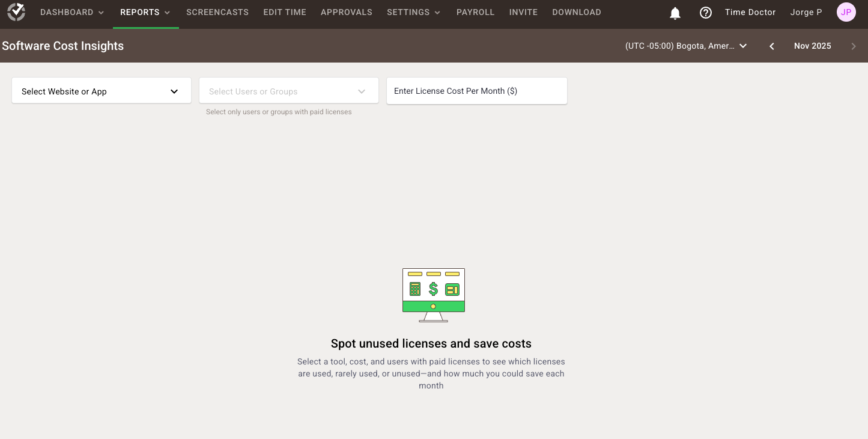Open the Reports menu

145,12
